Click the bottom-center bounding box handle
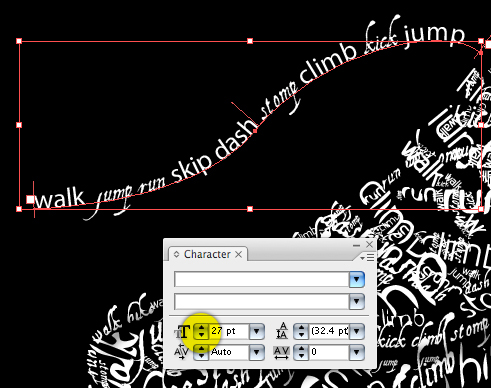The height and width of the screenshot is (388, 491). (250, 209)
